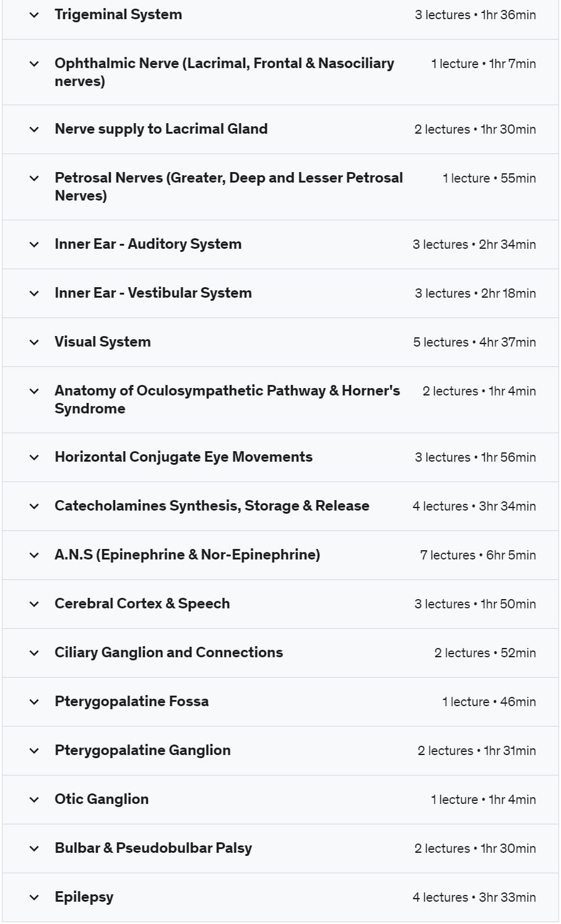Select Ciliary Ganglion and Connections title
This screenshot has height=924, width=561.
click(168, 653)
